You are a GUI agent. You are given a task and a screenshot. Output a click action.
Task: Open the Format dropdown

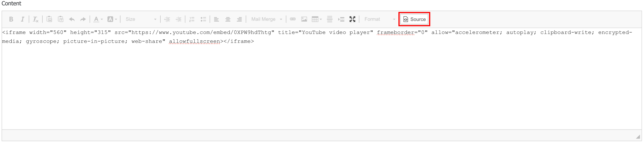380,19
